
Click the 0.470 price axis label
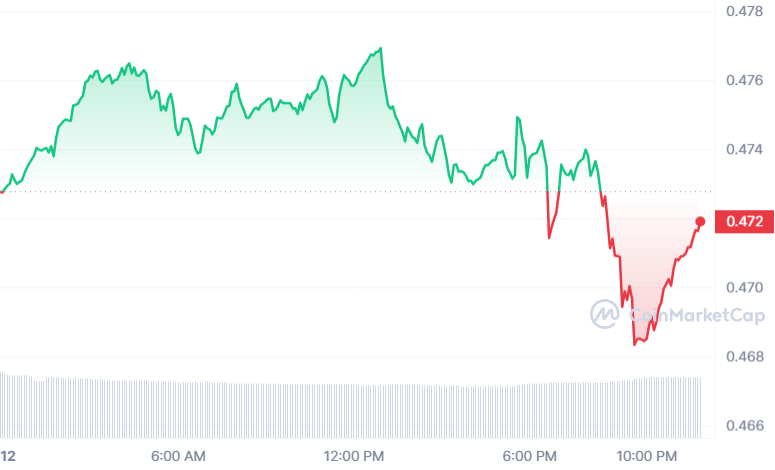[745, 288]
